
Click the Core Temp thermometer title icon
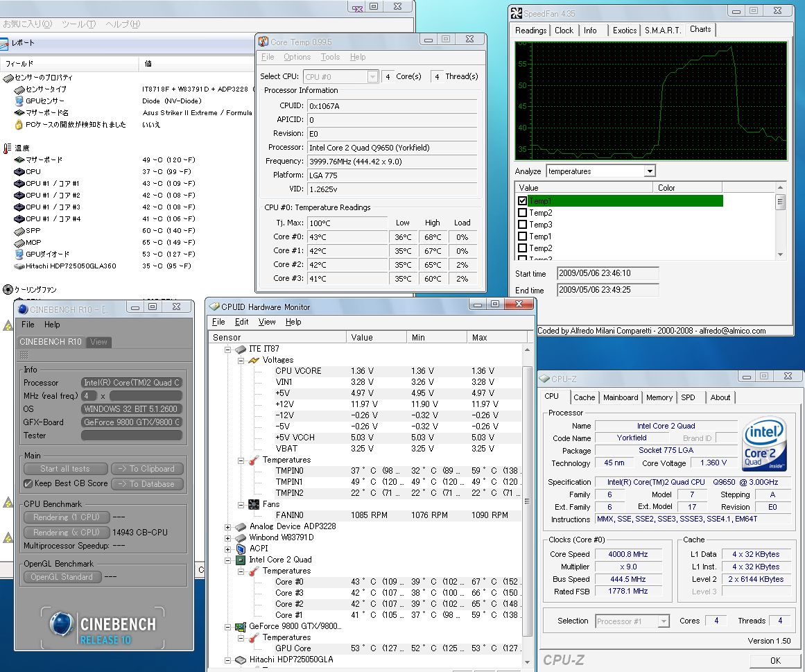point(263,42)
